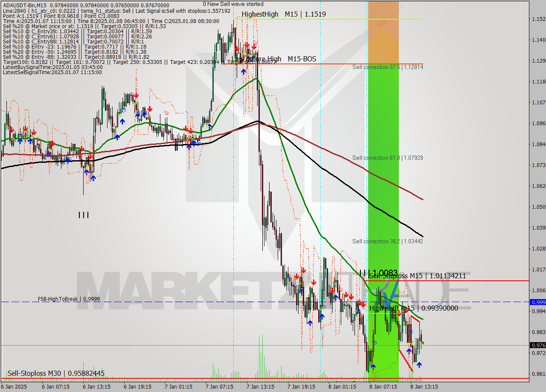Click the 1.129 price axis value

pos(538,61)
